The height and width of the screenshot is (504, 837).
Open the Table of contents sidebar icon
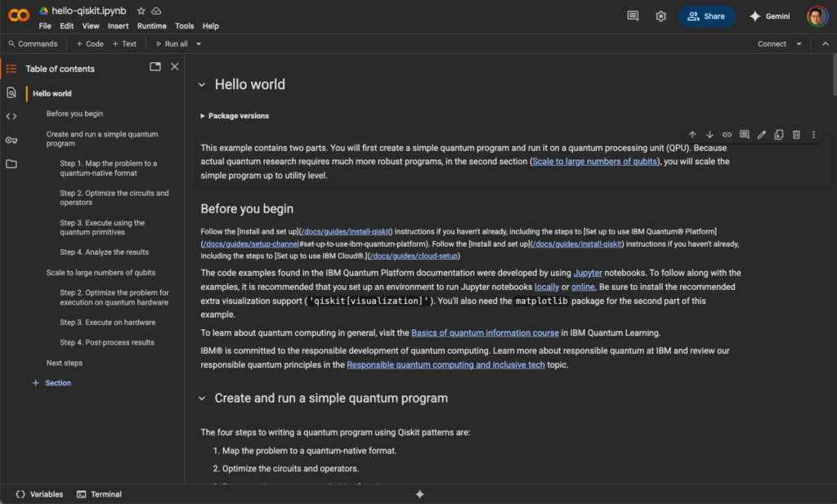tap(11, 69)
